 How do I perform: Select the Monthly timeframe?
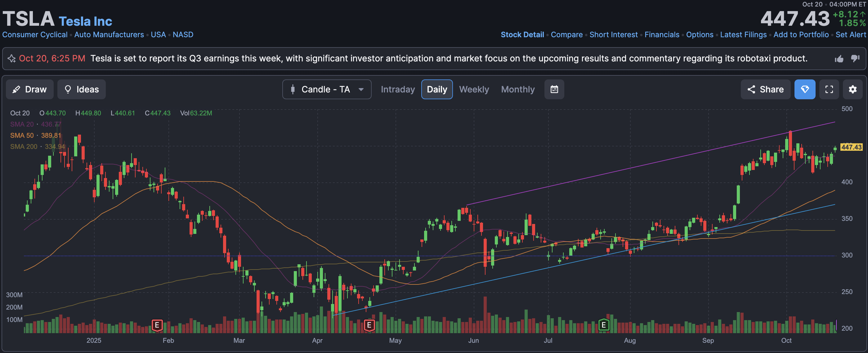click(x=517, y=89)
